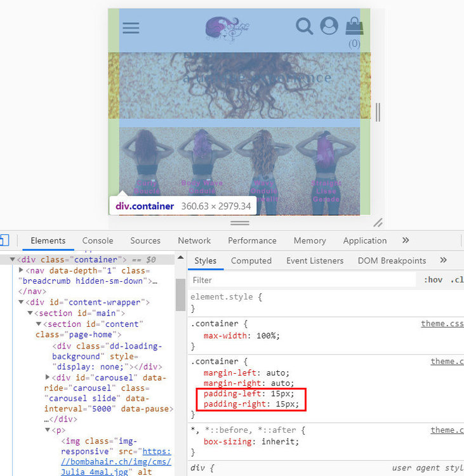This screenshot has height=476, width=464.
Task: Select the Styles sidebar tab
Action: tap(206, 261)
